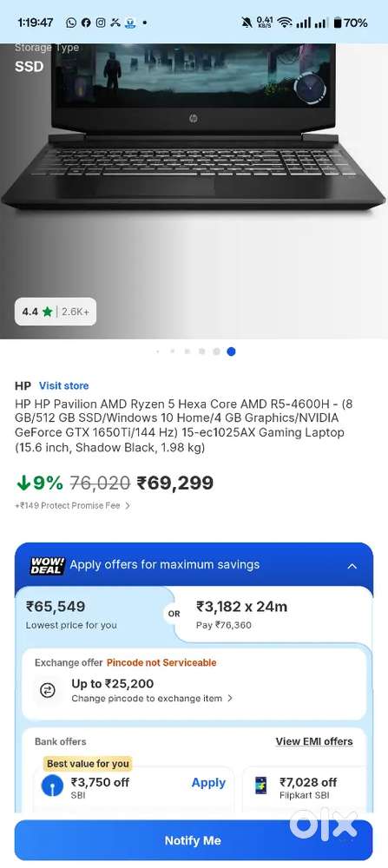Open Change pincode to exchange item
Image resolution: width=388 pixels, height=868 pixels.
coord(152,699)
